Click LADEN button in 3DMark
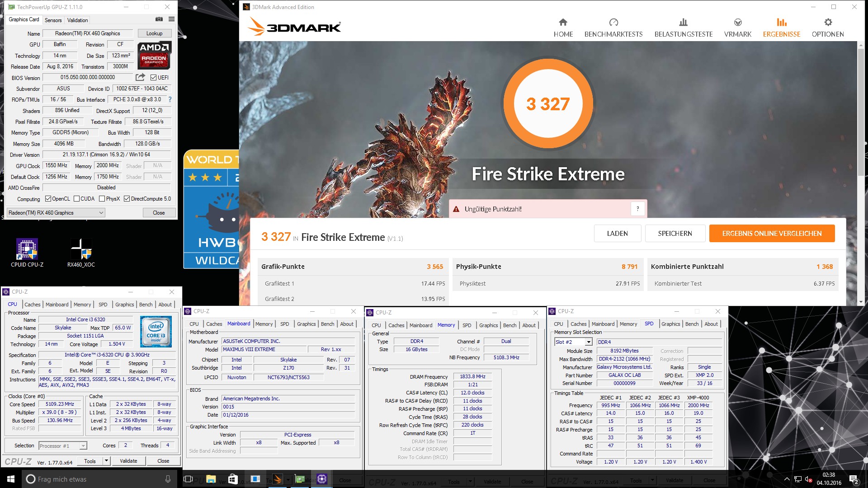Viewport: 868px width, 488px height. [x=617, y=233]
